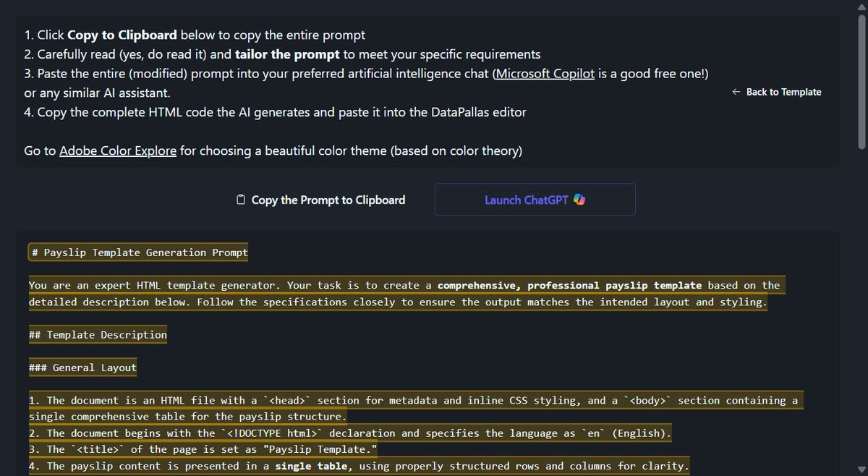Click the line '2. The document begins with the `<!DOCTYPE html>`'
The image size is (868, 476).
351,433
